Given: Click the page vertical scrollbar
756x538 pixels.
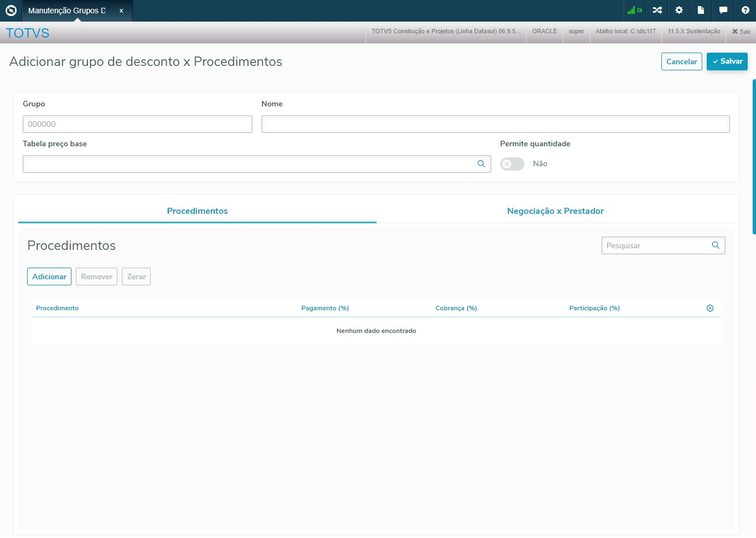Looking at the screenshot, I should pyautogui.click(x=754, y=157).
